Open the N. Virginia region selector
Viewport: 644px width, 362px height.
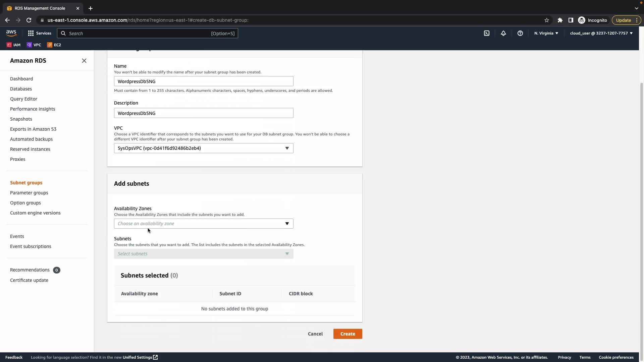click(546, 33)
